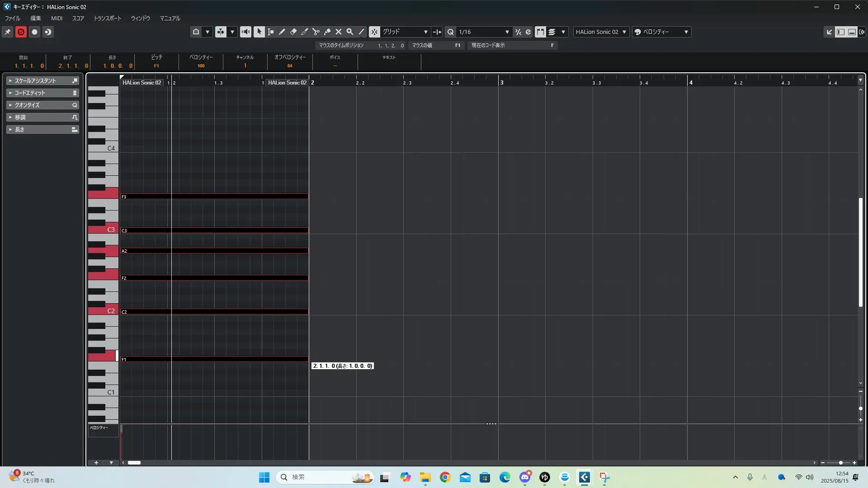Select the Glue tool

327,32
